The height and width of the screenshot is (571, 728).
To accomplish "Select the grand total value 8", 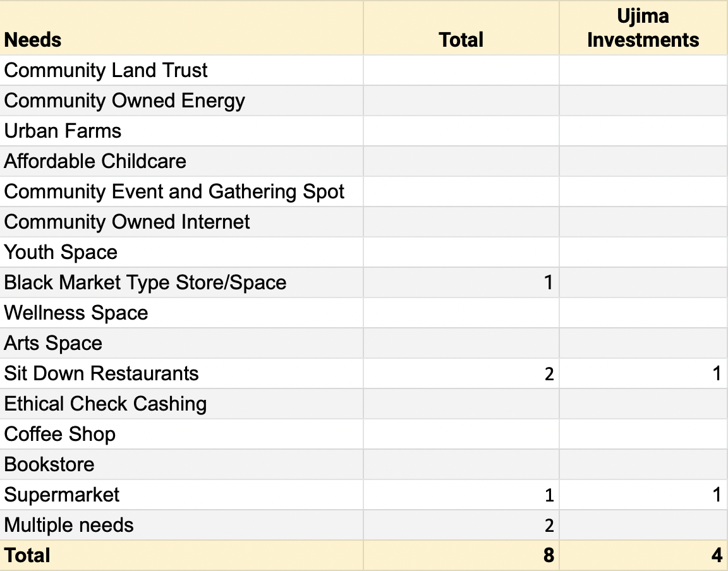I will pos(548,555).
